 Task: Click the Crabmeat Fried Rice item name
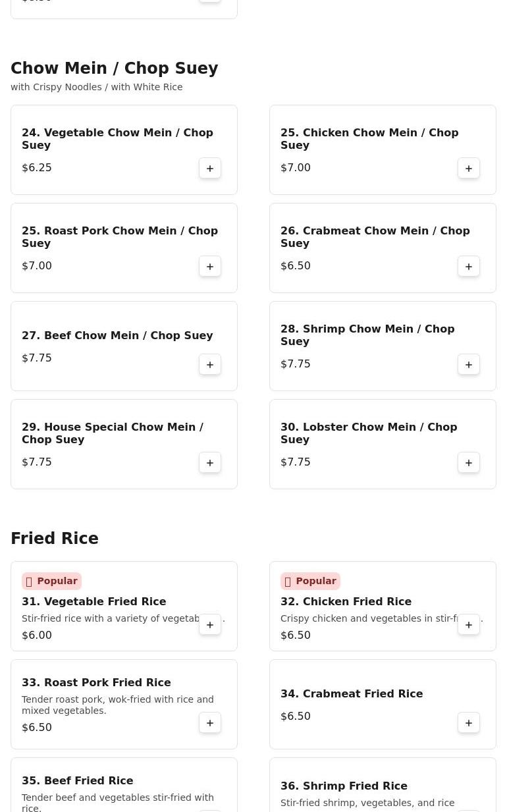pyautogui.click(x=352, y=693)
